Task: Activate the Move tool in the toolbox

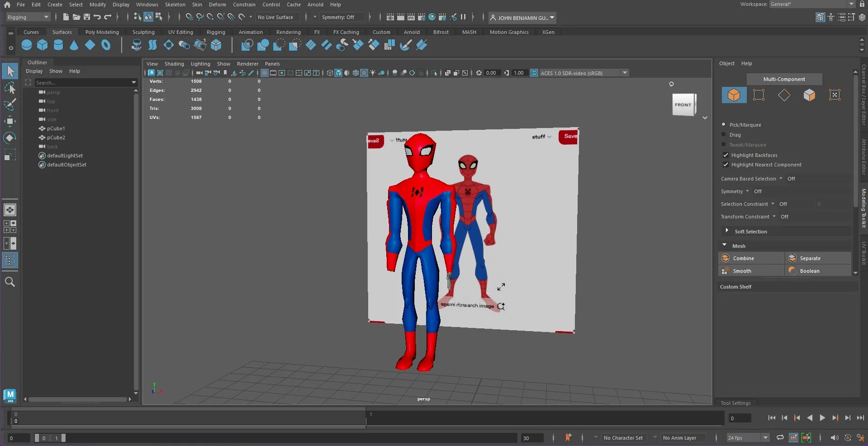Action: pyautogui.click(x=10, y=121)
